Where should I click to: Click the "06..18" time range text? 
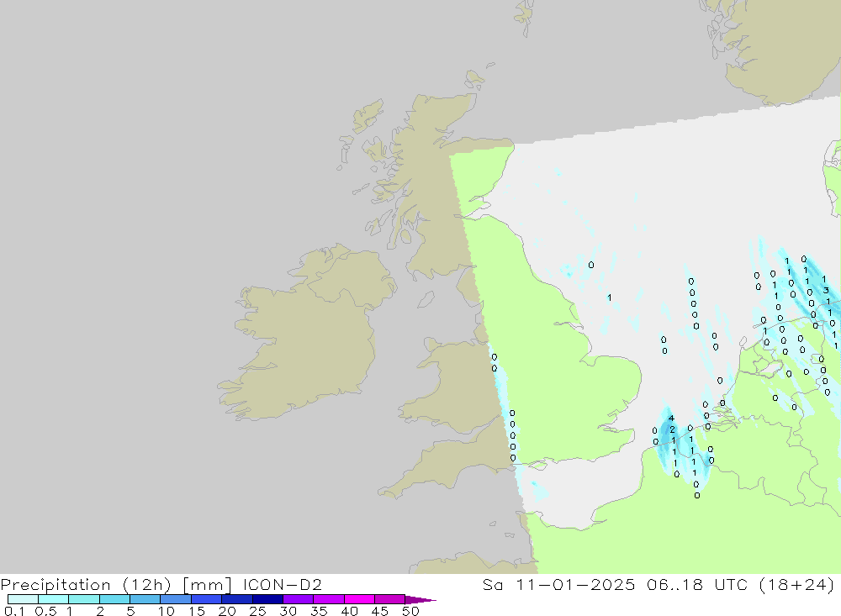(x=674, y=584)
